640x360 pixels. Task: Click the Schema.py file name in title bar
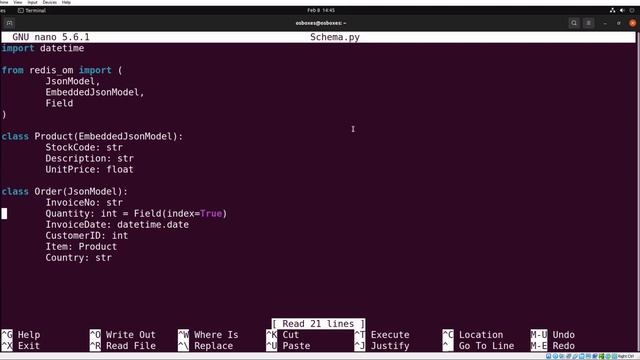tap(335, 37)
